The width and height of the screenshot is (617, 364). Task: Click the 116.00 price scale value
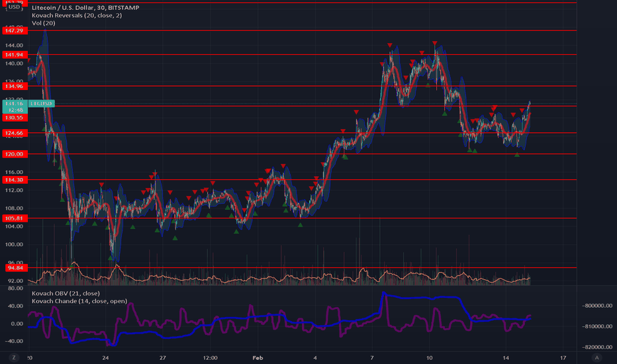coord(14,172)
